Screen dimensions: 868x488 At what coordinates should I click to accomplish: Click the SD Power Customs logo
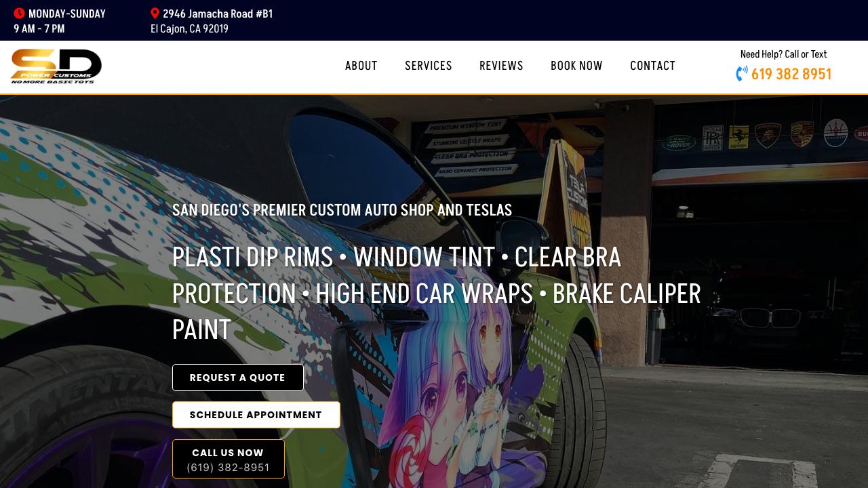[x=56, y=66]
